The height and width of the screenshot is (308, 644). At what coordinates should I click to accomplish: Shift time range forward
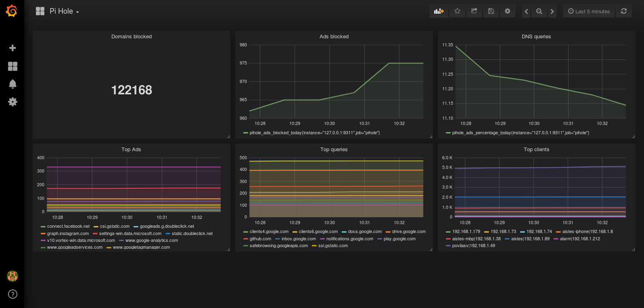pyautogui.click(x=552, y=11)
